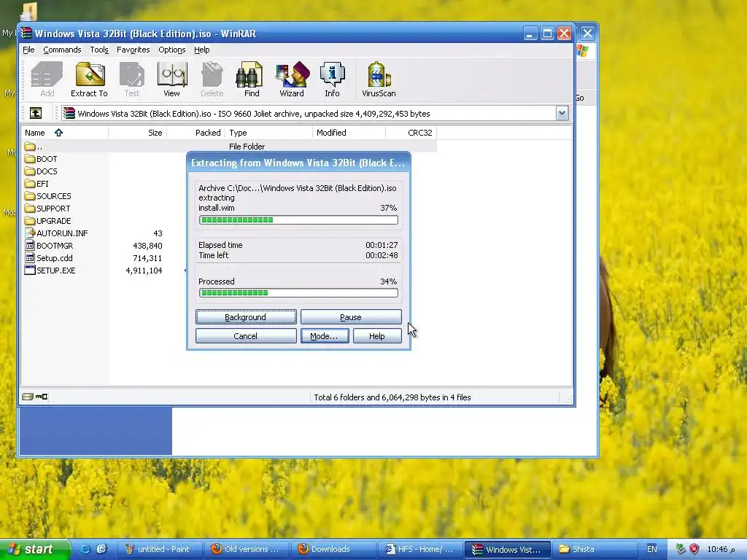Click the Windows Vist... taskbar button
Viewport: 747px width, 560px height.
pyautogui.click(x=508, y=550)
